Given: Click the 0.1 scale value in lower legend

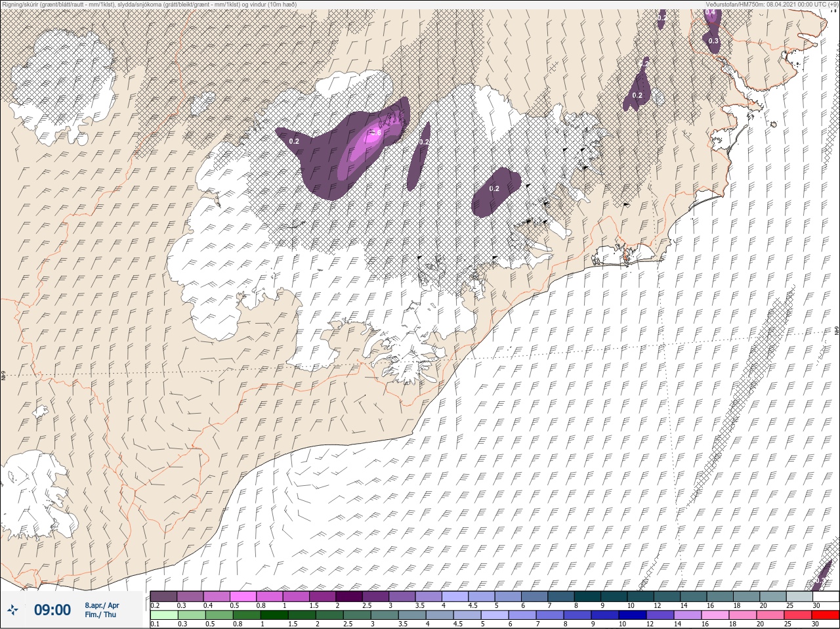Looking at the screenshot, I should (x=155, y=624).
